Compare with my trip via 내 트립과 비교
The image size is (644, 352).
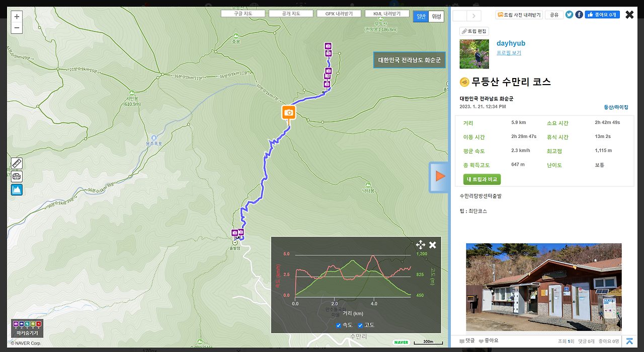pyautogui.click(x=482, y=179)
